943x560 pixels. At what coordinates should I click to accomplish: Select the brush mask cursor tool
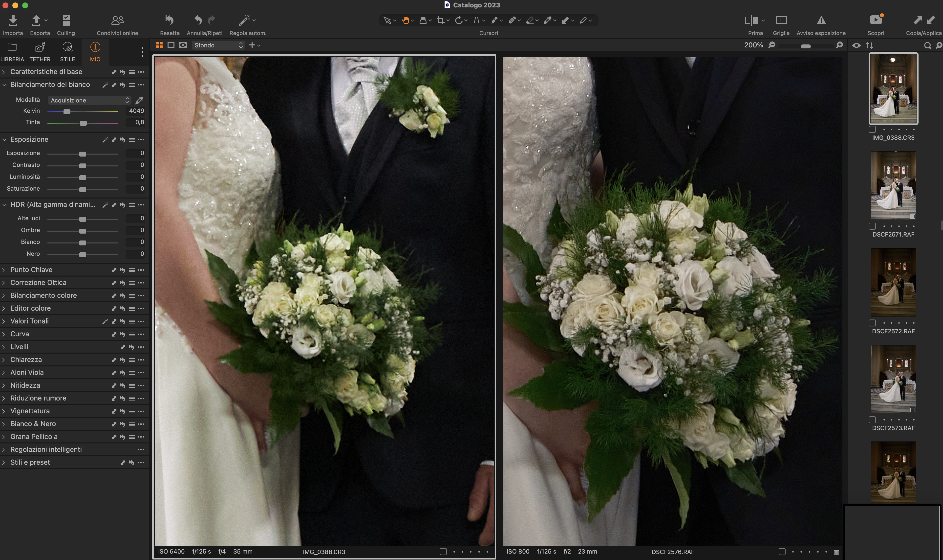click(494, 20)
